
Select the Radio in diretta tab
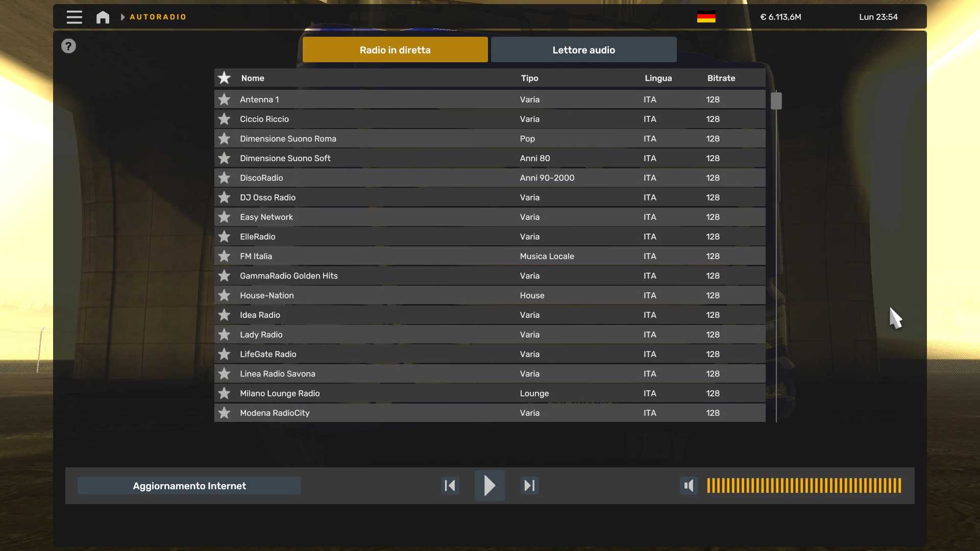tap(395, 50)
